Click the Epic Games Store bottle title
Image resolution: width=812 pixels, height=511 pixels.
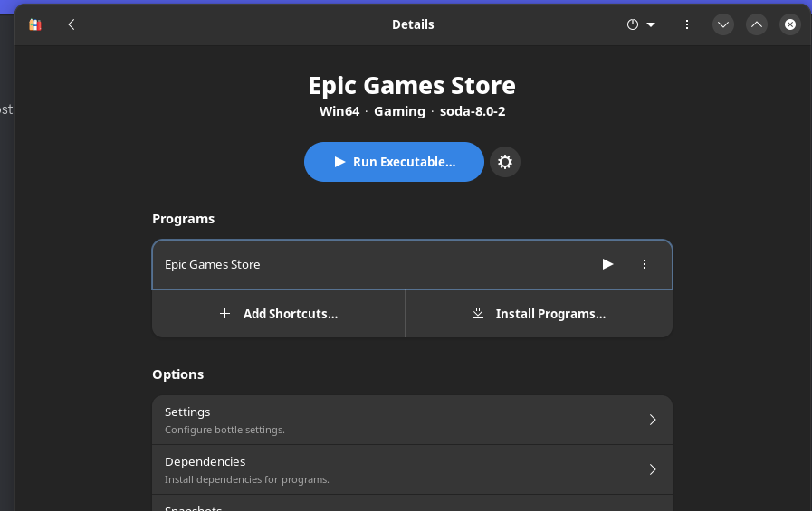[412, 85]
